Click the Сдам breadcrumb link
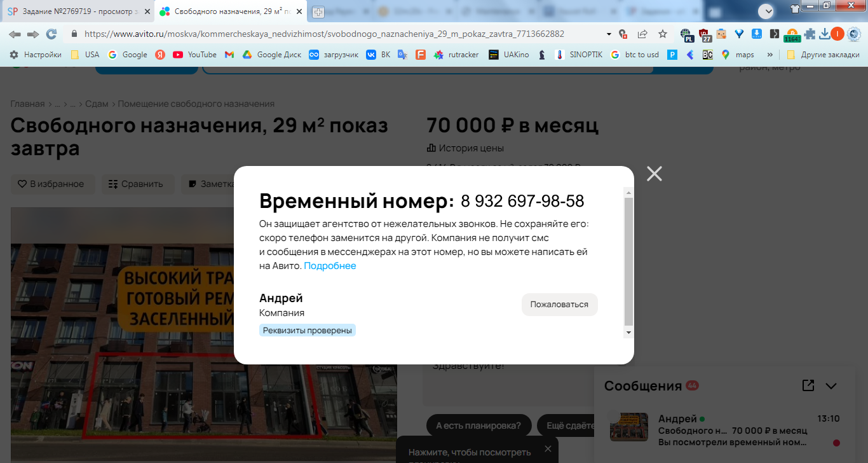This screenshot has width=868, height=463. pos(97,104)
